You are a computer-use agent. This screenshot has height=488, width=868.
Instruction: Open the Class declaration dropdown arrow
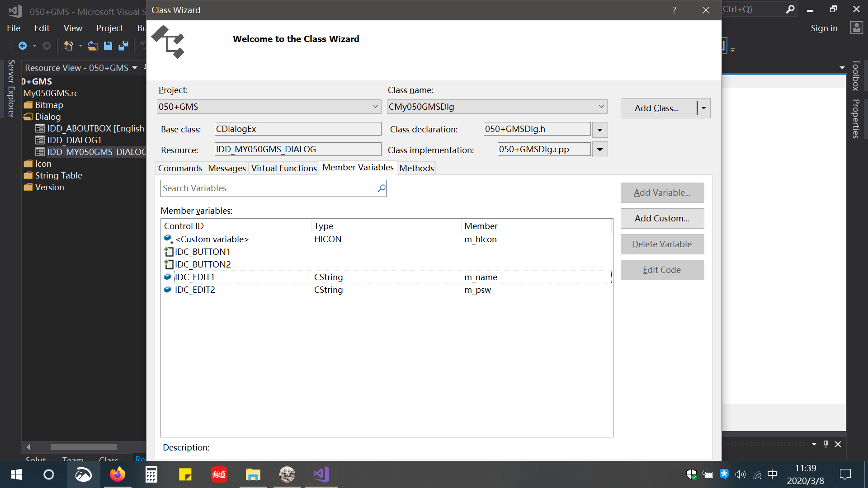click(x=599, y=130)
